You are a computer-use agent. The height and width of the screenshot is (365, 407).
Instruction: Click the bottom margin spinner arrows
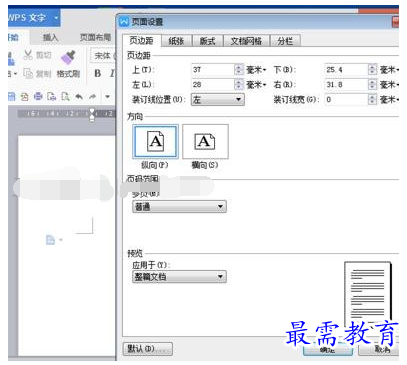[x=373, y=70]
